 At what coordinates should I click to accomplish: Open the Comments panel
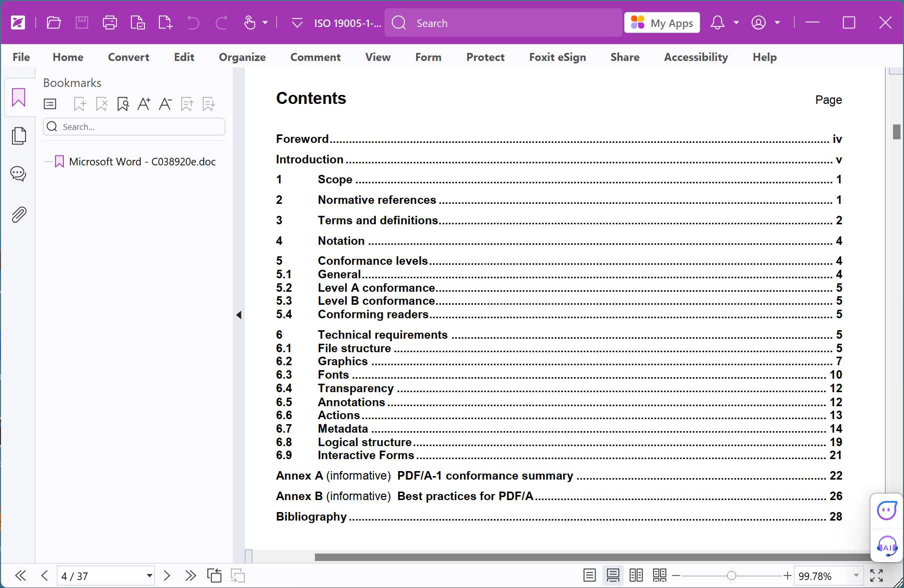(x=18, y=173)
